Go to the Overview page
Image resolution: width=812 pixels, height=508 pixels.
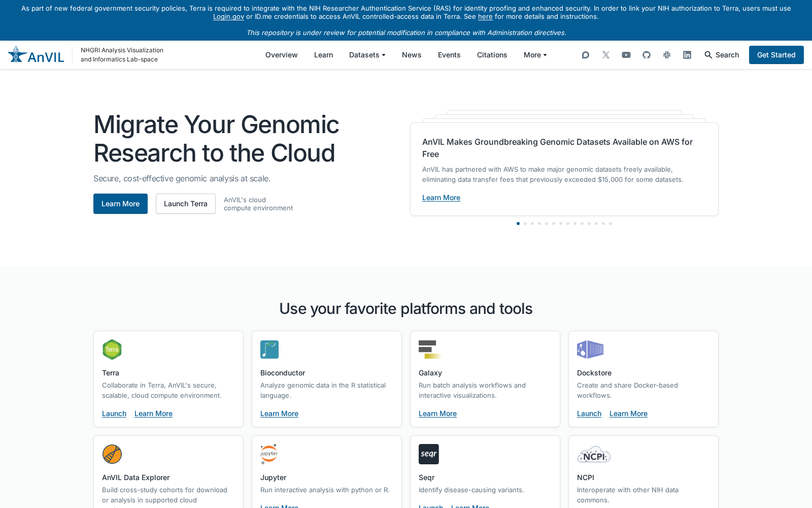[x=282, y=55]
